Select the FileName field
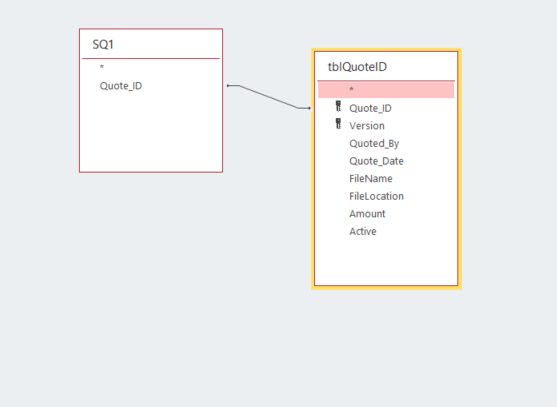 (x=371, y=179)
